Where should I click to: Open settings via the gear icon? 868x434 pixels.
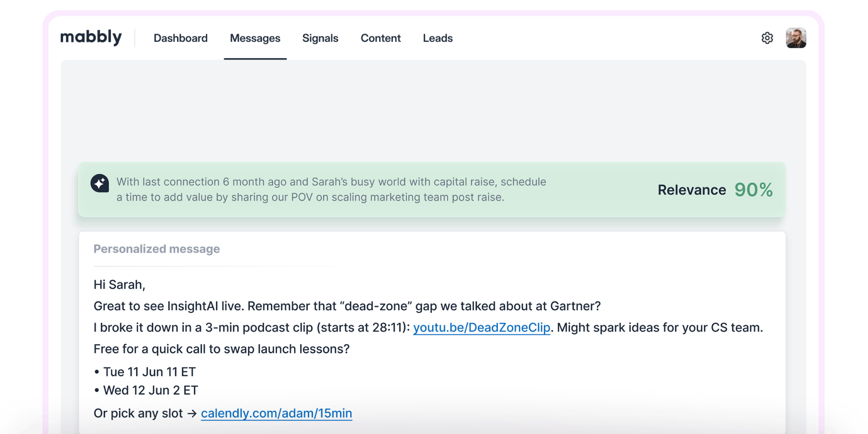(x=767, y=38)
